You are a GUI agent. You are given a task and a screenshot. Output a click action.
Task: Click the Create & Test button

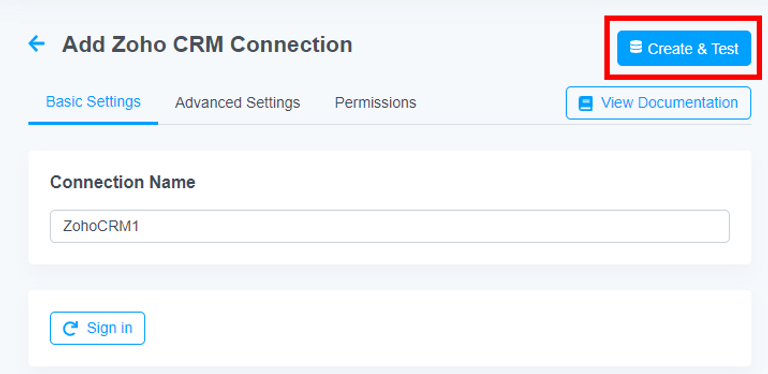pyautogui.click(x=684, y=48)
